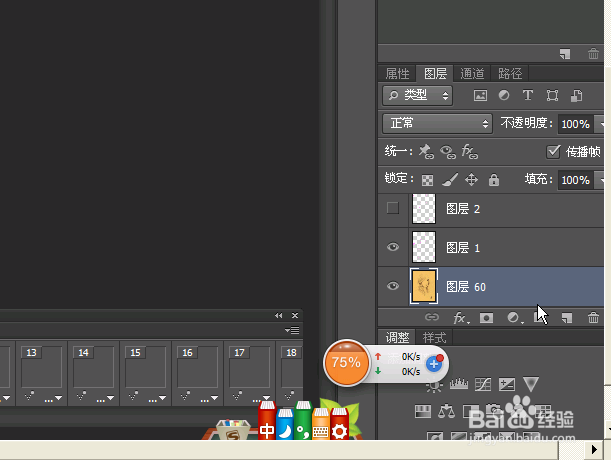Select animation frame 14

[x=94, y=367]
